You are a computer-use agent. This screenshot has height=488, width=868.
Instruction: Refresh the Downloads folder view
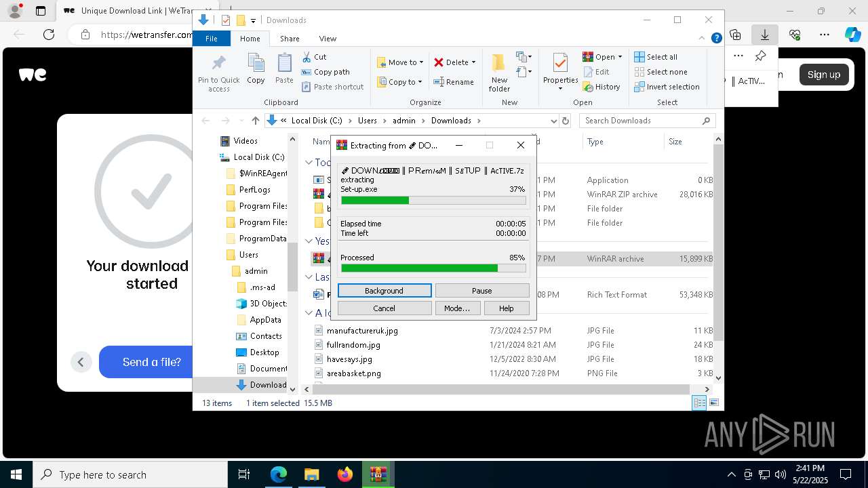coord(567,121)
